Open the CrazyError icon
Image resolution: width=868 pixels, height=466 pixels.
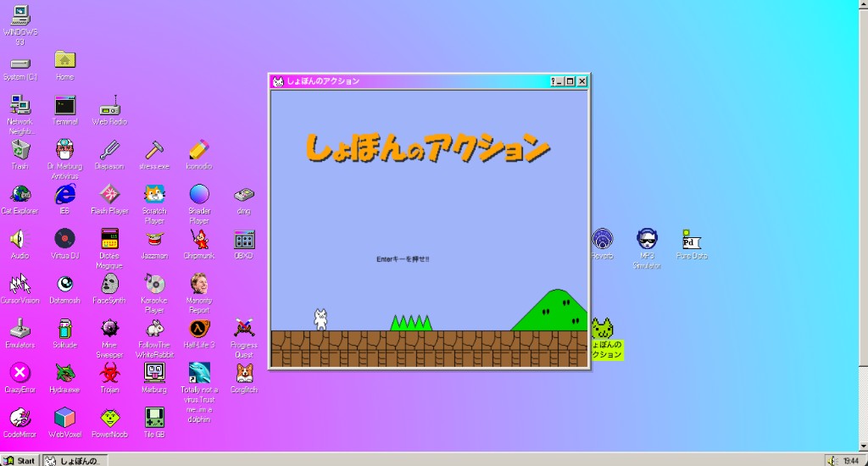coord(20,373)
